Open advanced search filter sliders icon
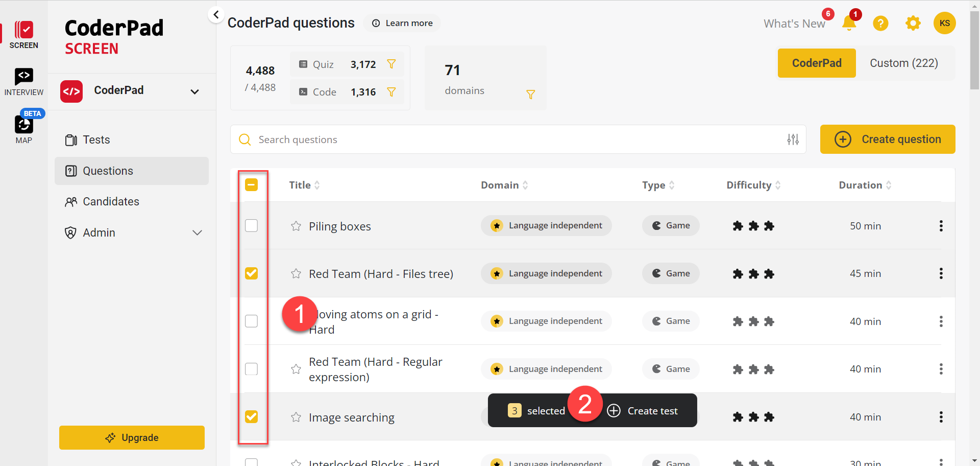 793,139
